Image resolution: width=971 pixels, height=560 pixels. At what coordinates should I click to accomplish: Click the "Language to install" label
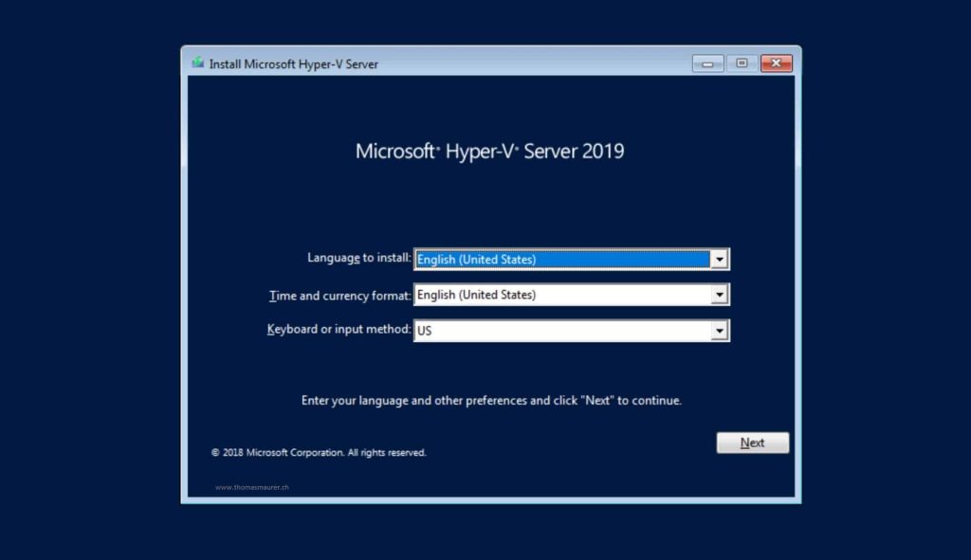click(358, 258)
